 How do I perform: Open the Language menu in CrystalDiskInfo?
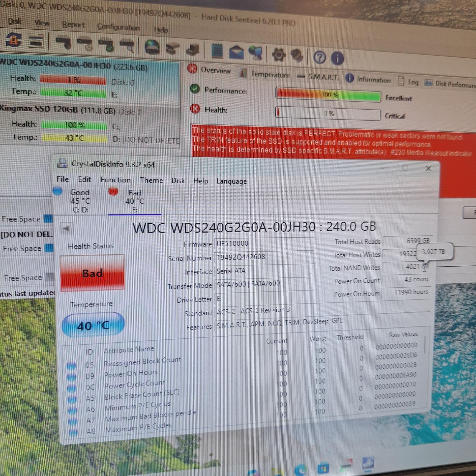231,181
